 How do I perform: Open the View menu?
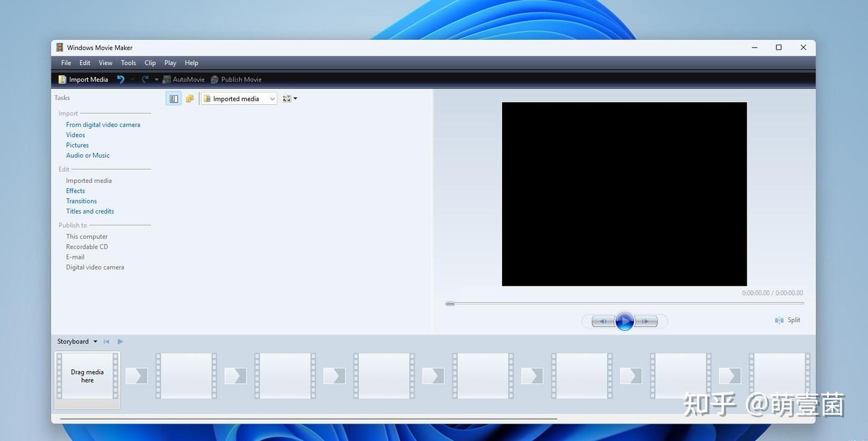tap(105, 63)
